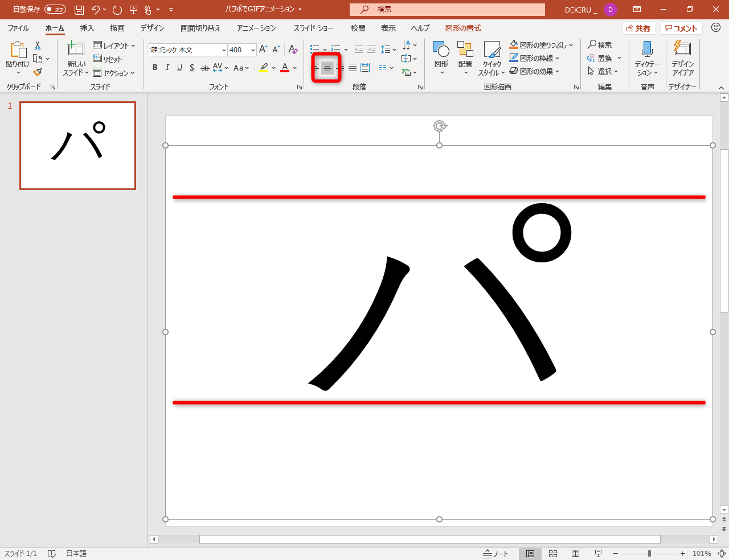Apply yellow text highlight color

coord(264,68)
